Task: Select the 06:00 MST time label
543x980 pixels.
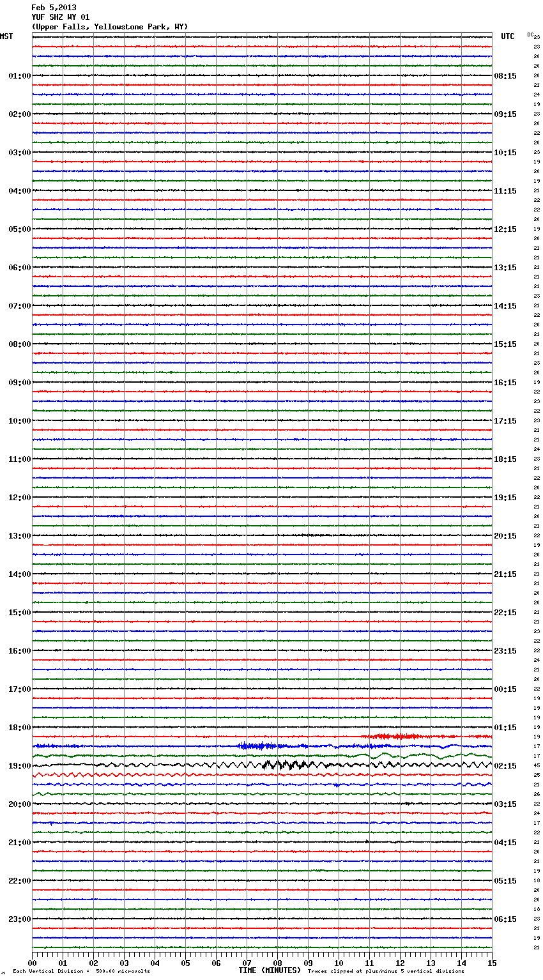Action: [20, 268]
